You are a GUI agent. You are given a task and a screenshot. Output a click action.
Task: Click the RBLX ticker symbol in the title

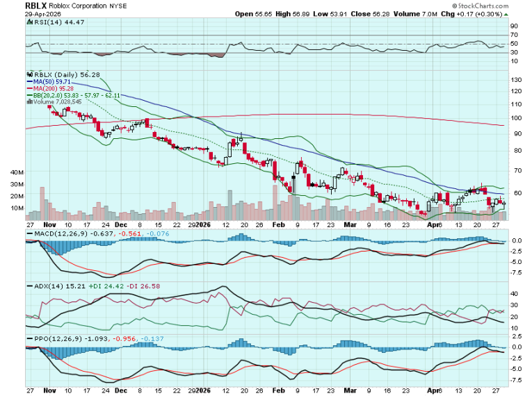coord(35,4)
